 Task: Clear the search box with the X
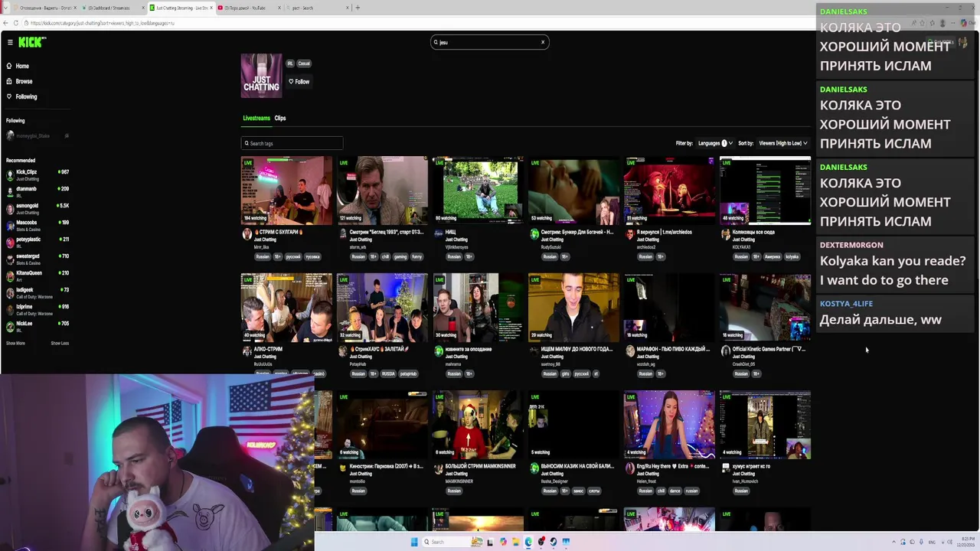pos(543,42)
